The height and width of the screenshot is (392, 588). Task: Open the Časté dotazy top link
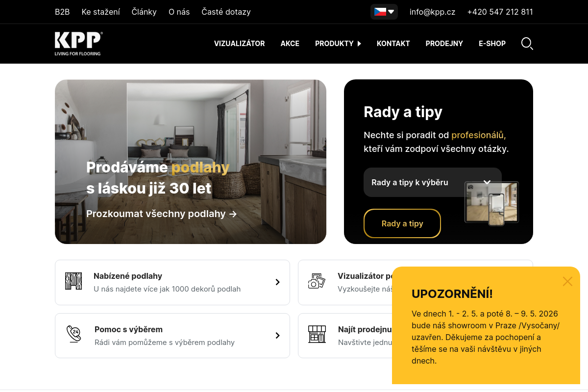[x=226, y=12]
